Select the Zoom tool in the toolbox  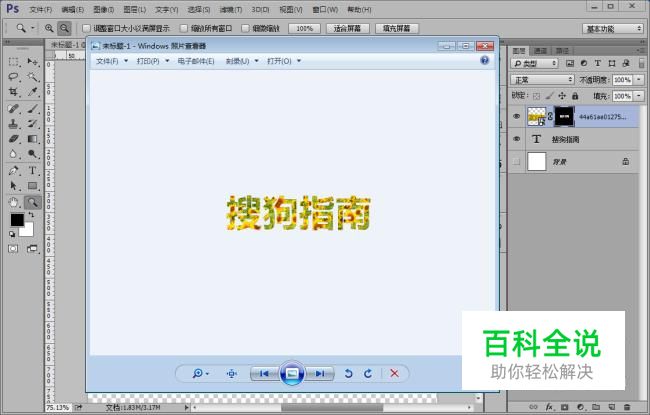(32, 202)
